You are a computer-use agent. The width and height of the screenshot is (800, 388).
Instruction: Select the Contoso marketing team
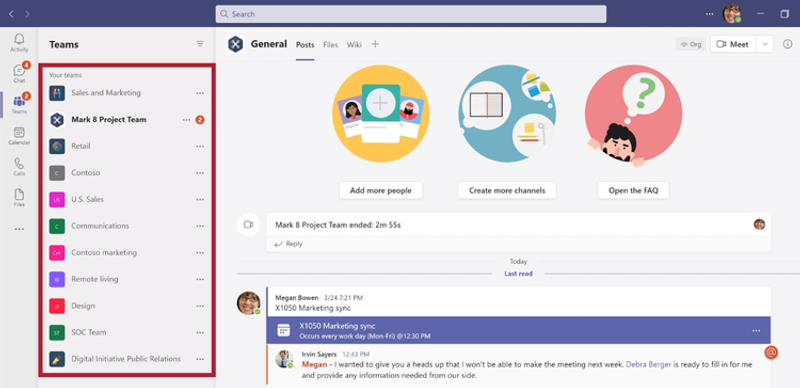pos(127,253)
